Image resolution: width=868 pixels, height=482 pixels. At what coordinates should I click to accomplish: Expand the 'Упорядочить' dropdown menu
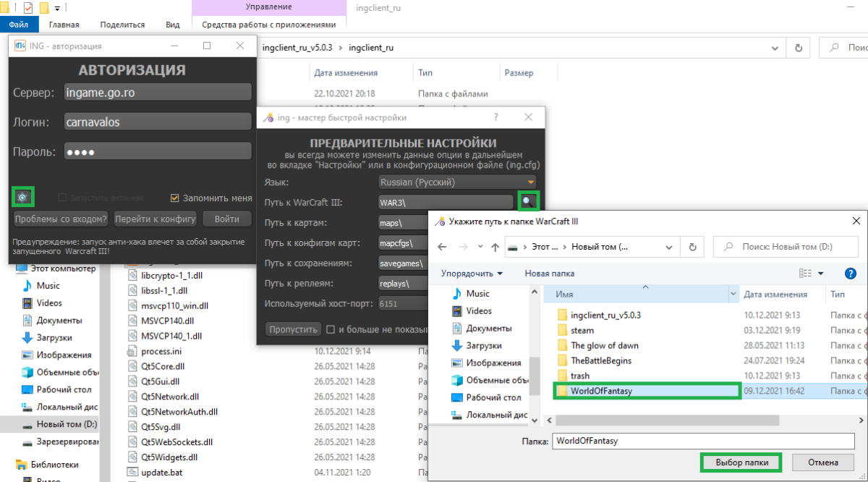(x=471, y=274)
